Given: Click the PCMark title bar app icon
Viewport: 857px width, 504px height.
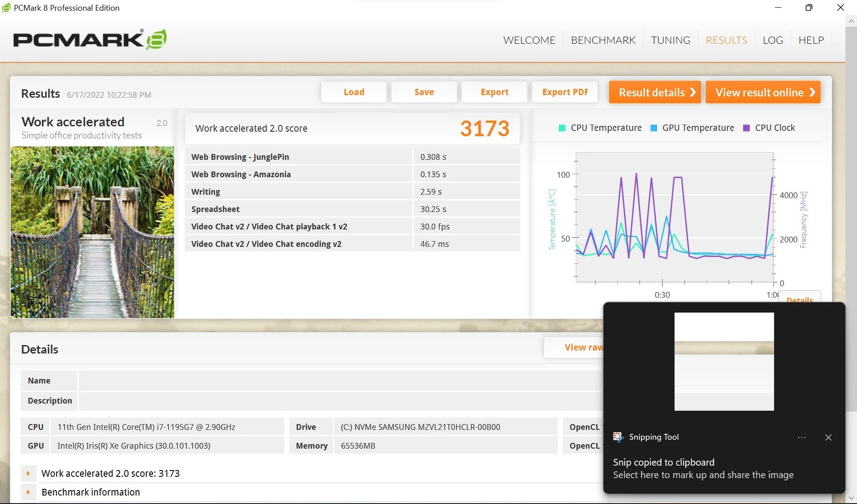Looking at the screenshot, I should pos(6,8).
